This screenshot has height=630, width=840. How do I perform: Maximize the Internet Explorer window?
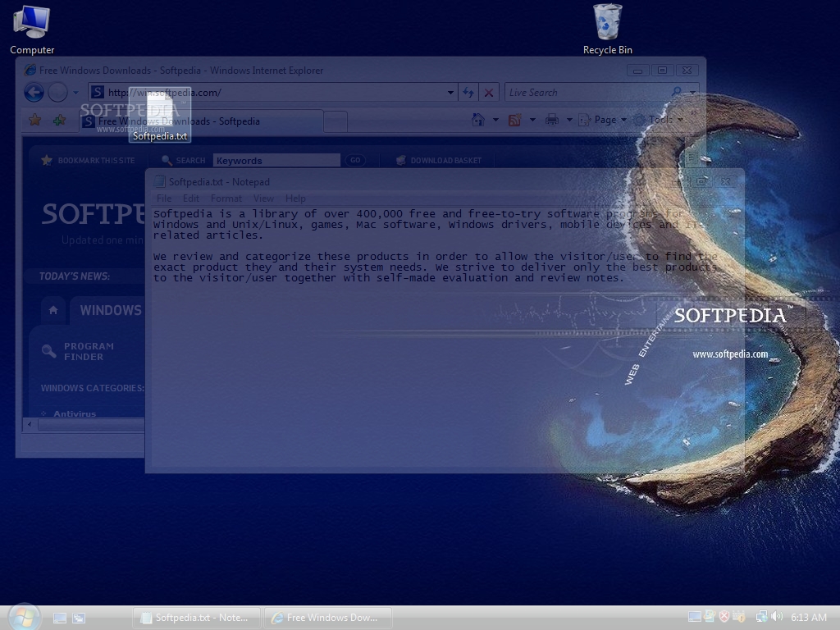pos(662,71)
